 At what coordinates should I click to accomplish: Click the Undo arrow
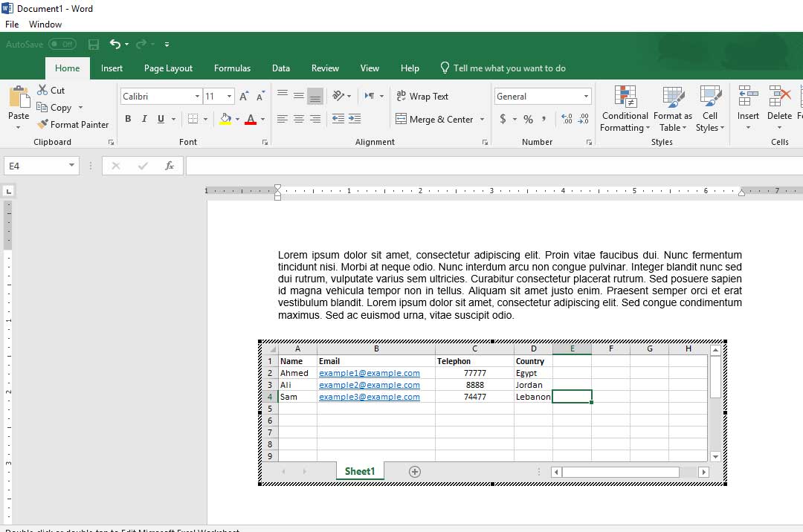point(115,45)
